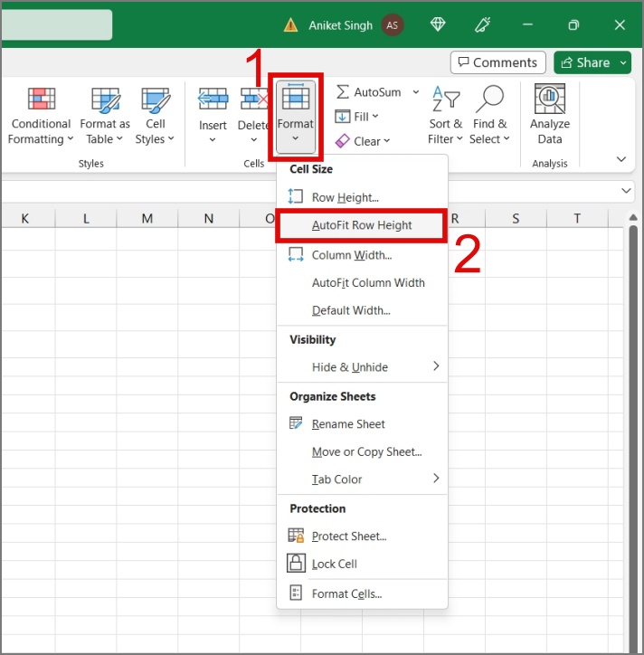Open Conditional Formatting options

41,116
